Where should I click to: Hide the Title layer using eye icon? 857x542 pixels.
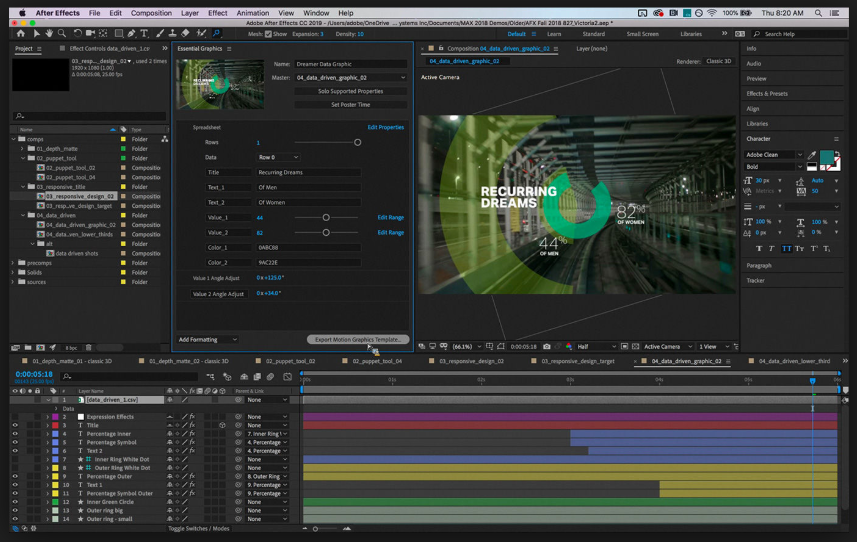(x=15, y=425)
